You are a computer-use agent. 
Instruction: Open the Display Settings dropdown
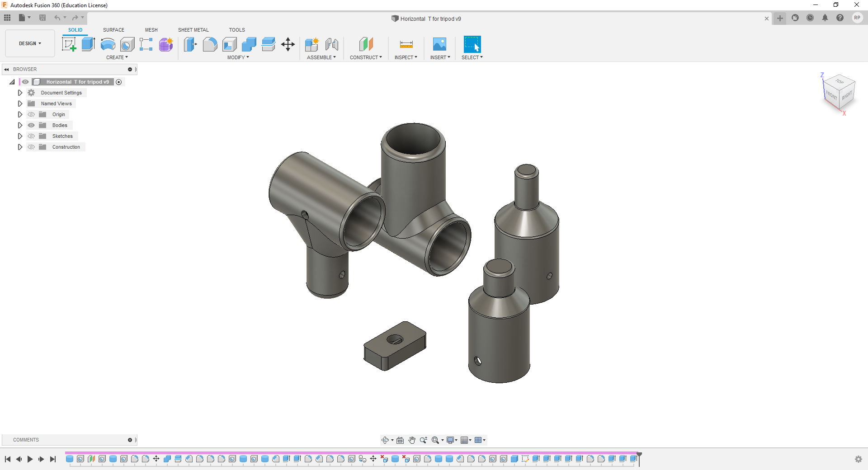click(452, 440)
